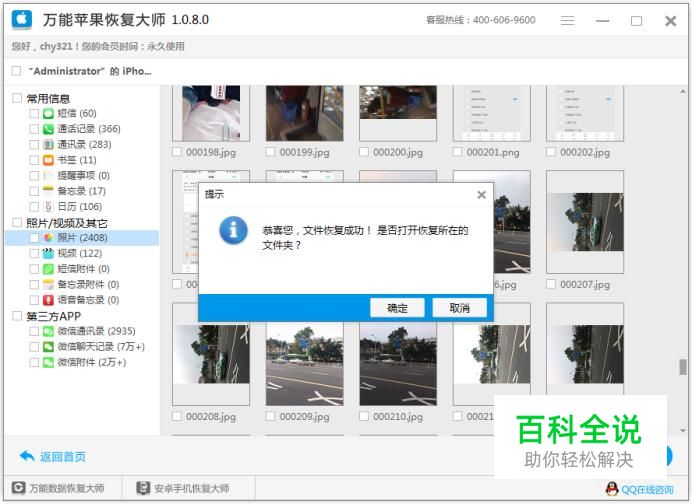The image size is (692, 504).
Task: Close the 提示 dialog with X
Action: 481,195
